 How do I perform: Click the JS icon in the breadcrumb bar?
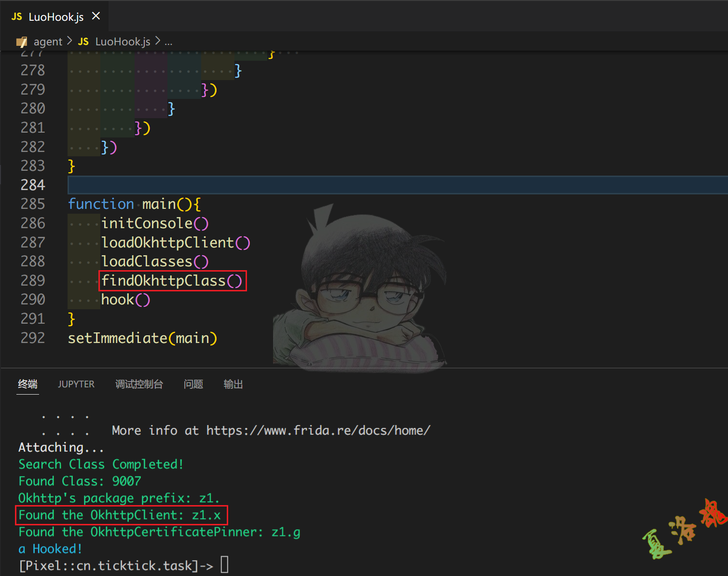click(83, 41)
